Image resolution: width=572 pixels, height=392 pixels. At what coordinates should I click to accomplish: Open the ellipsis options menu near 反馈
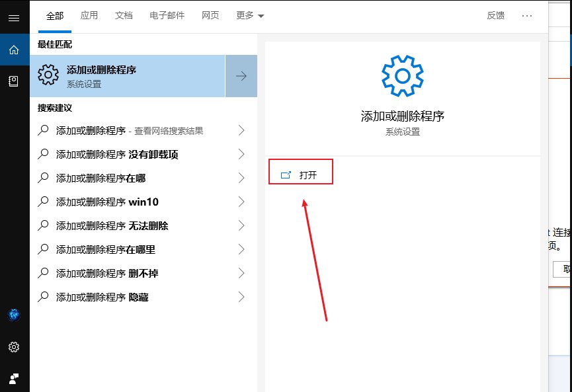pyautogui.click(x=527, y=16)
